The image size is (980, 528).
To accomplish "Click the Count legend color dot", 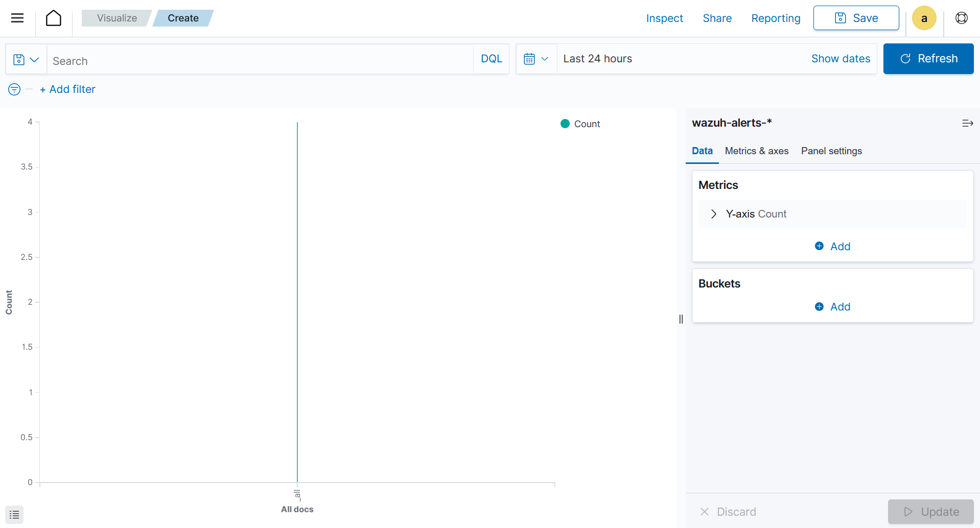I will click(x=565, y=124).
